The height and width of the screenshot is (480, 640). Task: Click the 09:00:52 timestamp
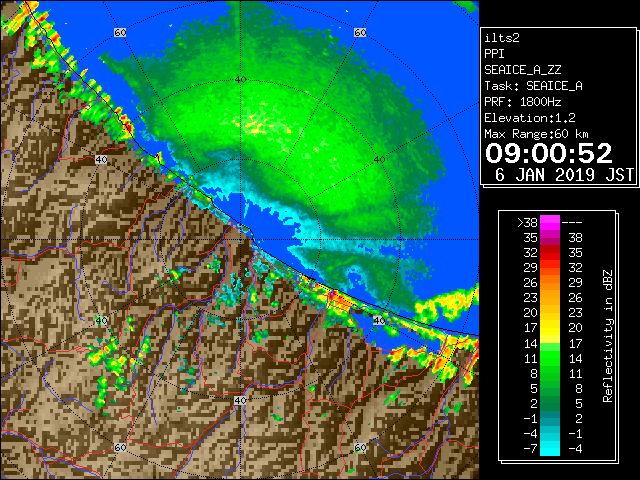coord(549,153)
